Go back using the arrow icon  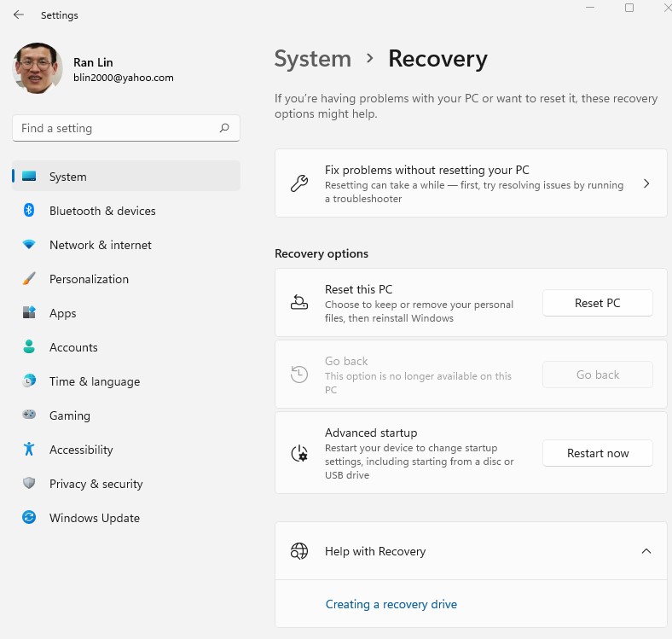19,15
